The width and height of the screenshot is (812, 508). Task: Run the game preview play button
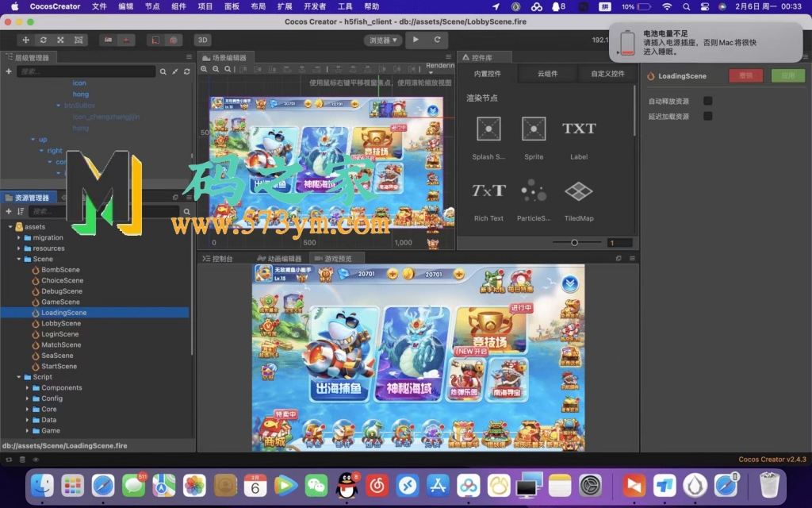[416, 40]
